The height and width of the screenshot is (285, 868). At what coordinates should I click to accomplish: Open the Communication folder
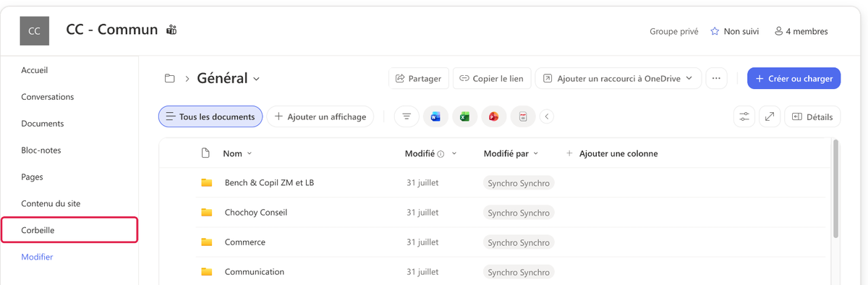click(x=255, y=272)
